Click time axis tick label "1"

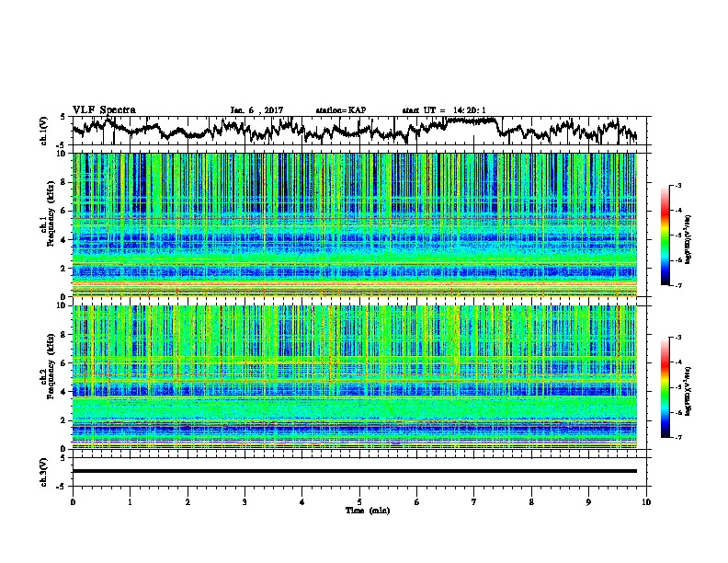[130, 501]
